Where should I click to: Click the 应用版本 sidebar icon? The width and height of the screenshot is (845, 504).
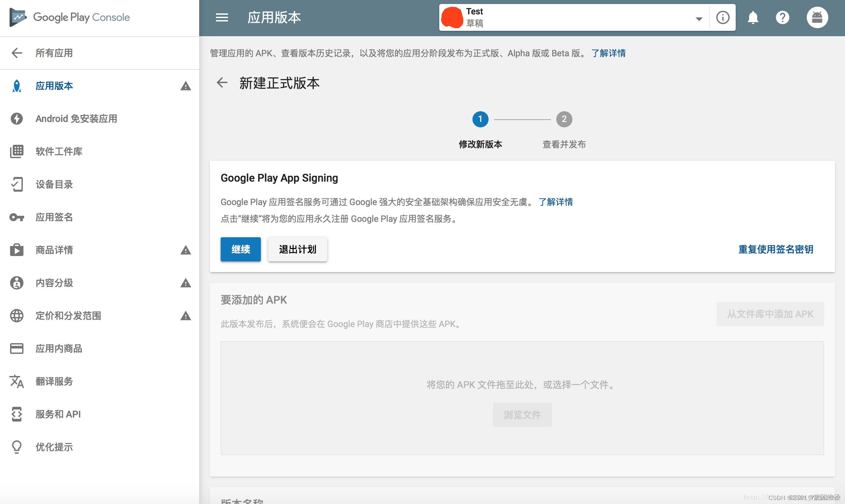pyautogui.click(x=16, y=86)
